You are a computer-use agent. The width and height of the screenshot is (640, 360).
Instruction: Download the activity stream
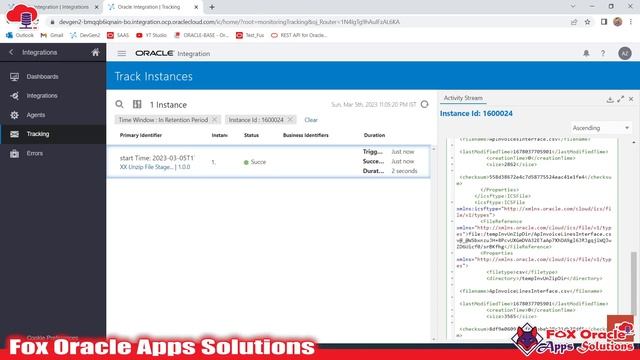(610, 99)
